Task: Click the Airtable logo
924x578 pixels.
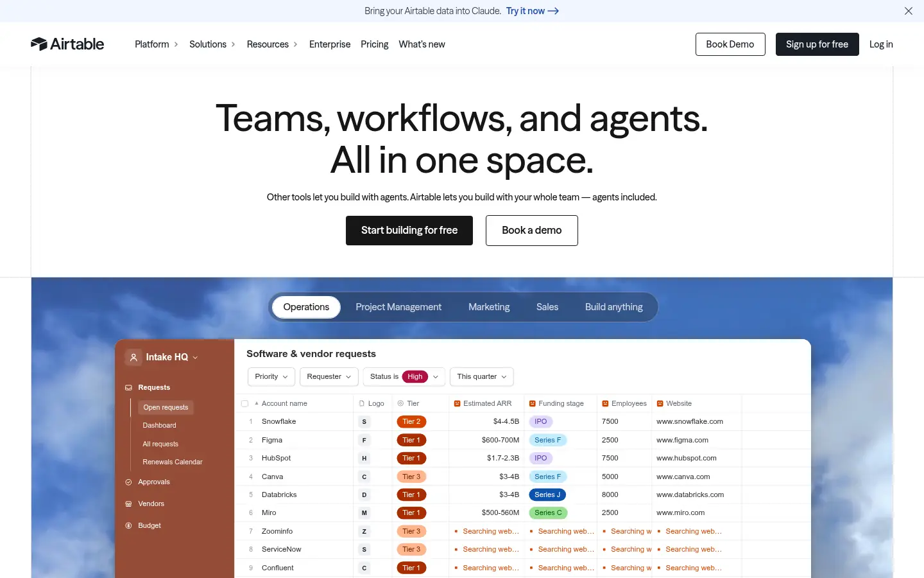Action: 67,44
